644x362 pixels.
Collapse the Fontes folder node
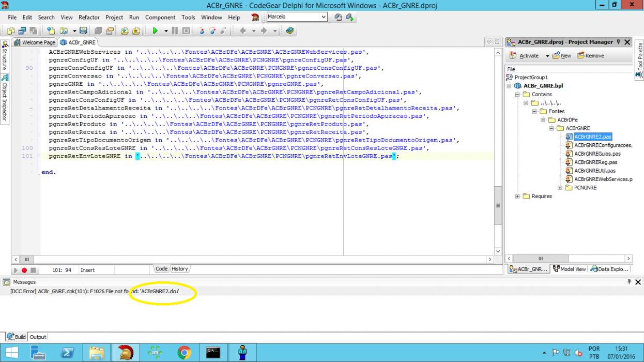[x=535, y=111]
